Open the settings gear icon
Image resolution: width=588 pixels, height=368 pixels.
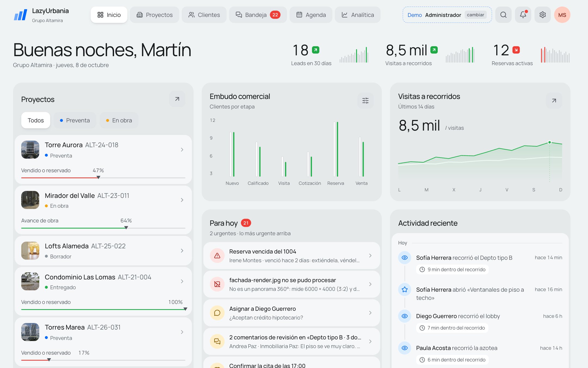(x=543, y=15)
